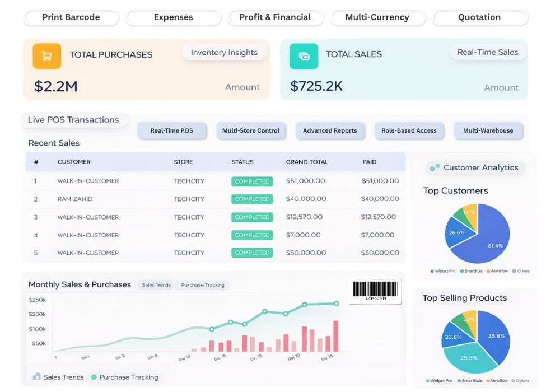The image size is (560, 392).
Task: Click the shopping cart icon on Total Purchases card
Action: click(x=46, y=56)
